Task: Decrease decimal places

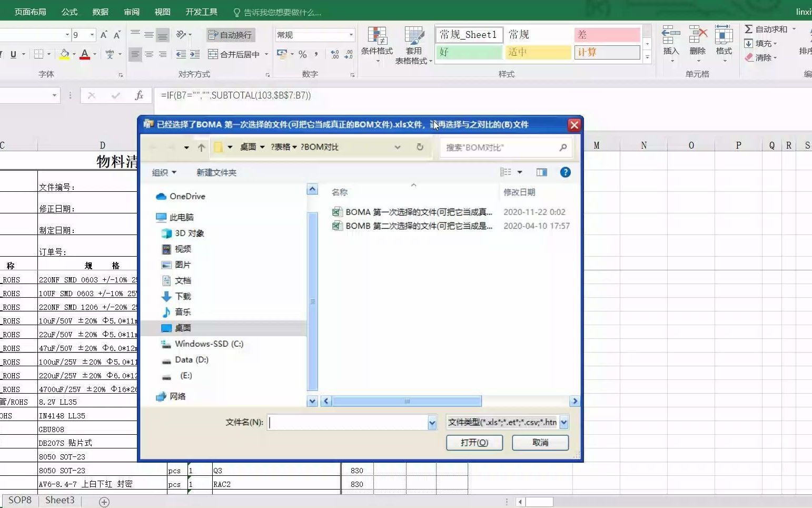Action: coord(348,54)
